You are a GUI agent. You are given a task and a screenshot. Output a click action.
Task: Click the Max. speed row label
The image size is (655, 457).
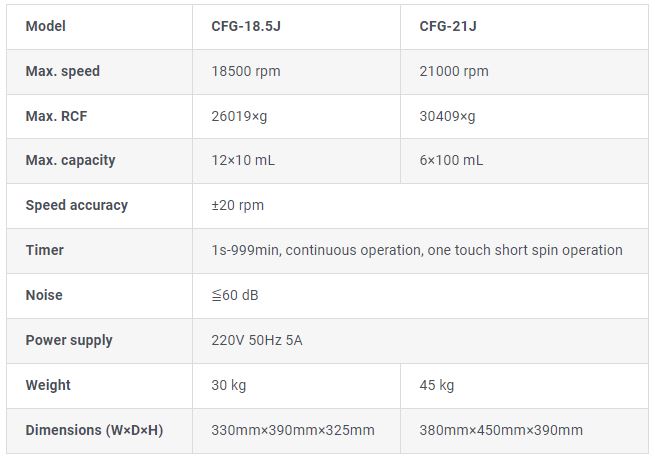click(63, 71)
